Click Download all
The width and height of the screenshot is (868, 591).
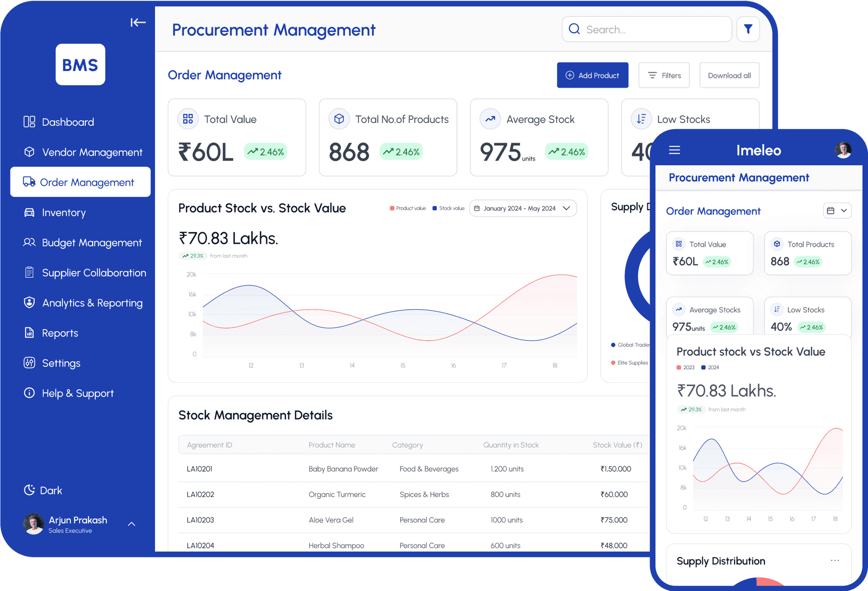coord(729,75)
